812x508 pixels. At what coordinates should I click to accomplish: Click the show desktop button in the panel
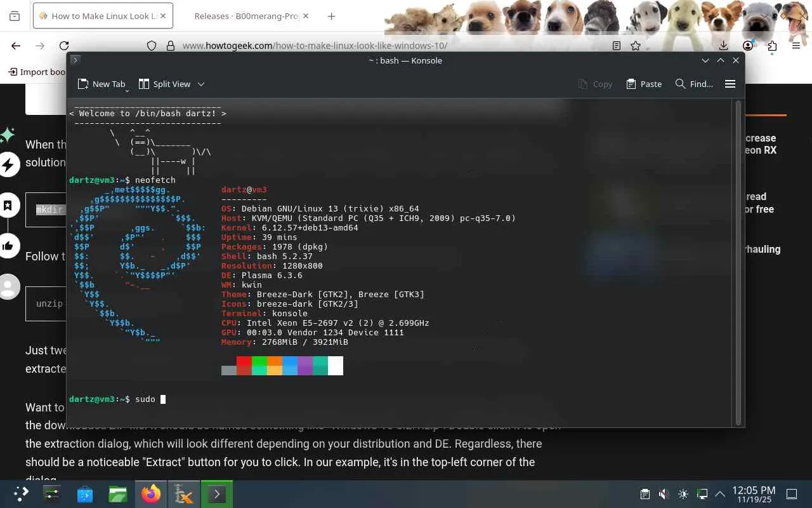pos(792,494)
